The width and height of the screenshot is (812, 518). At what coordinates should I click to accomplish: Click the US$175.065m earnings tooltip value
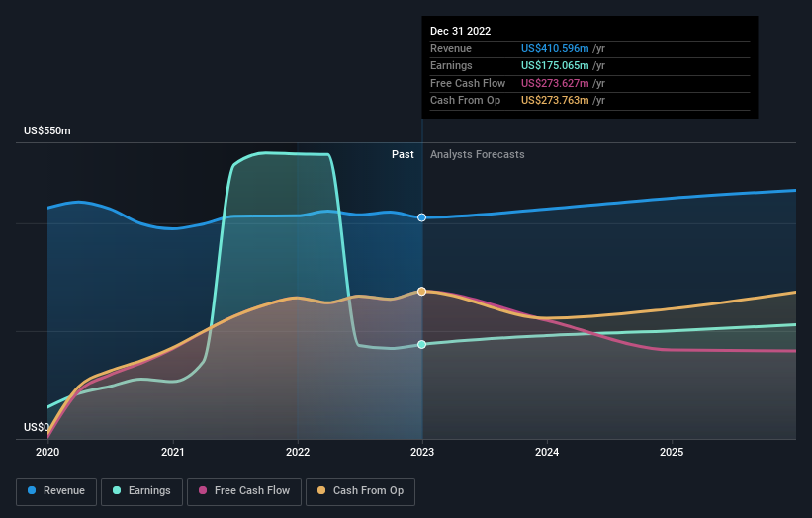point(556,66)
